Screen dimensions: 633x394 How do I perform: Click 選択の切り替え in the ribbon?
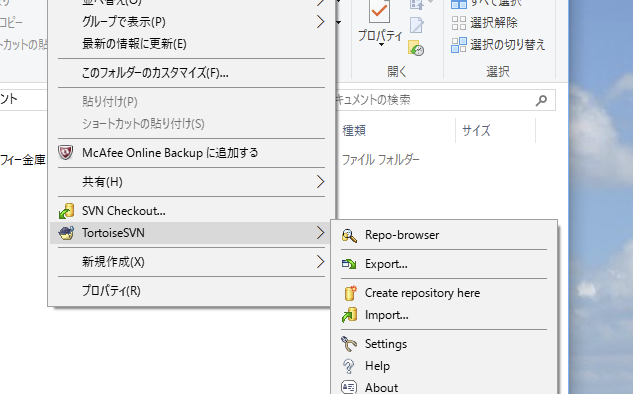pos(508,45)
